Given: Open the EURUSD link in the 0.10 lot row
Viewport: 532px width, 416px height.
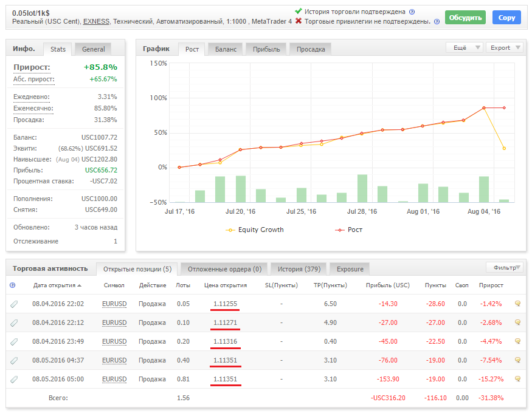Looking at the screenshot, I should tap(114, 322).
